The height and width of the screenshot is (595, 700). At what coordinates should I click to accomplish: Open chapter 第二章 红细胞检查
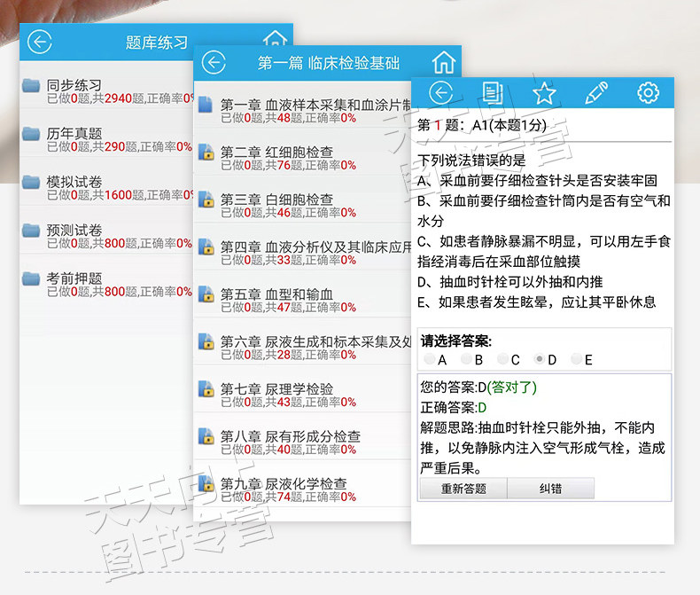(x=303, y=158)
